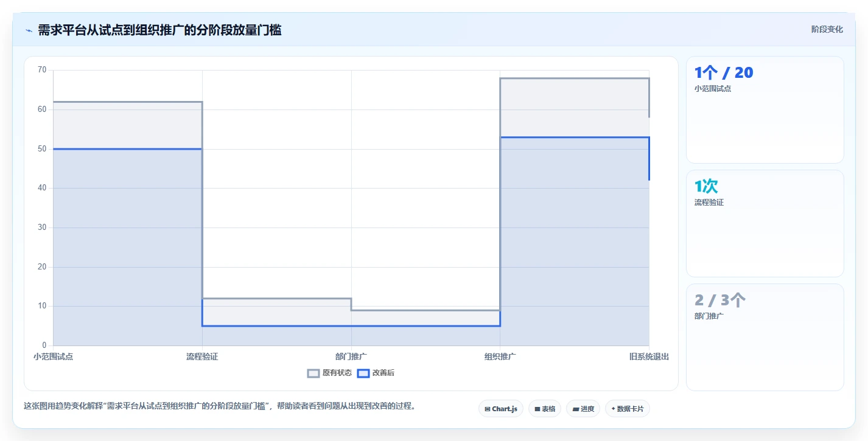Click the chart title 需求平台从试点到组织推广的分阶段放量门槛
Viewport: 868px width, 441px height.
159,30
